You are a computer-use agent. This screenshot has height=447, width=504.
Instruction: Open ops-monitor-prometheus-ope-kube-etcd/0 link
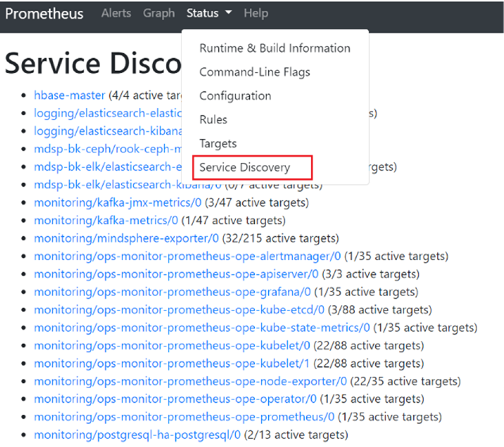179,310
